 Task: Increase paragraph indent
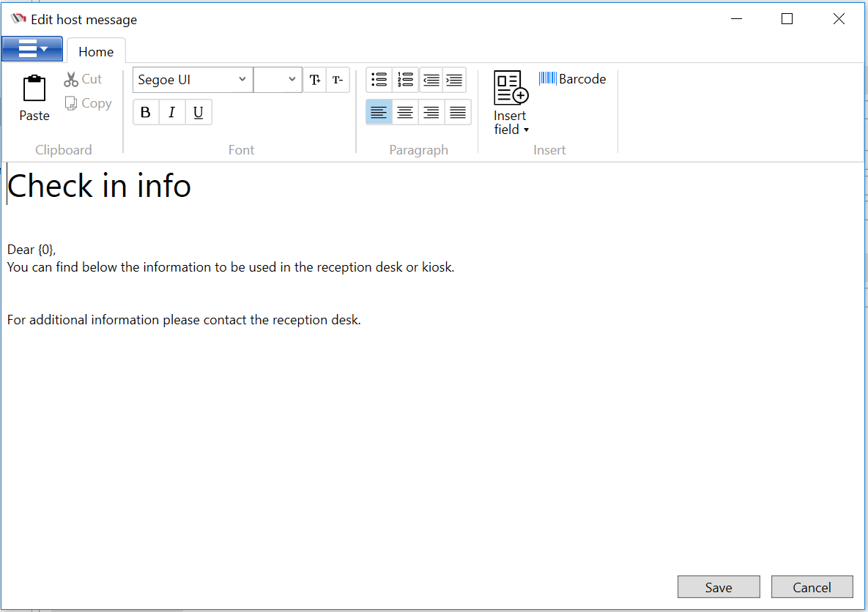tap(454, 80)
